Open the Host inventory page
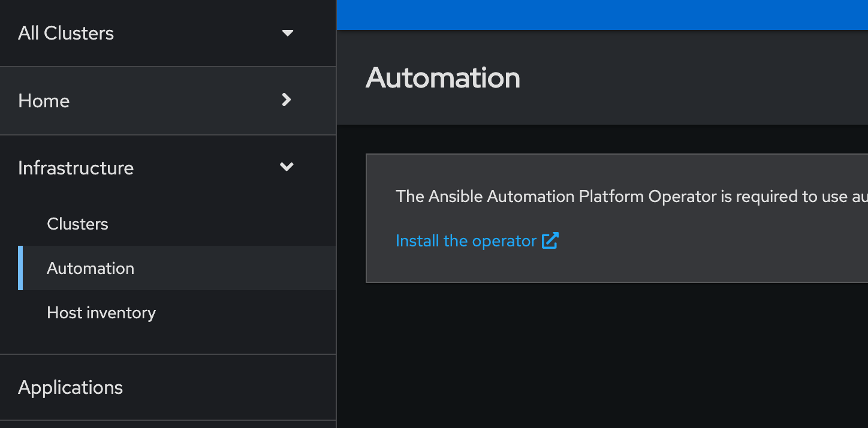Image resolution: width=868 pixels, height=428 pixels. (101, 312)
